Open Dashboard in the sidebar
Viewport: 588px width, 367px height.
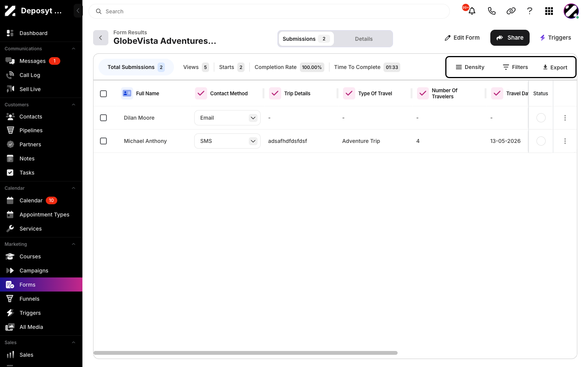click(x=41, y=33)
